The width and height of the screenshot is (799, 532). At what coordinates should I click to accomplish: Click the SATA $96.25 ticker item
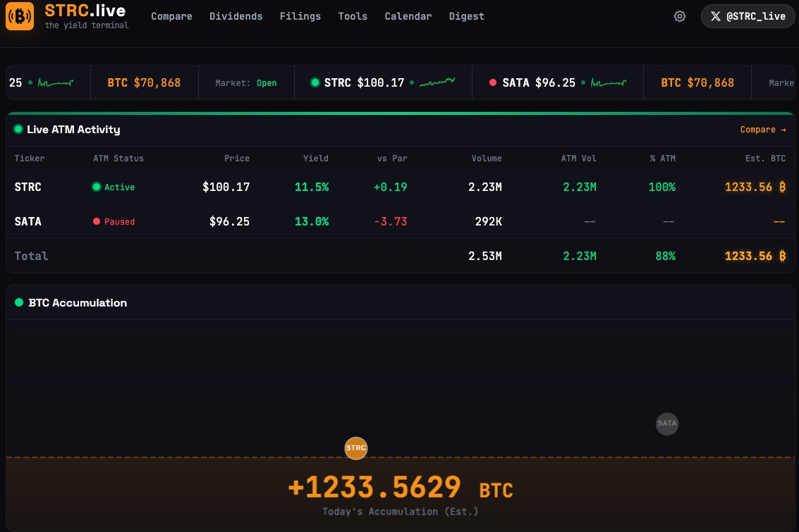[558, 82]
